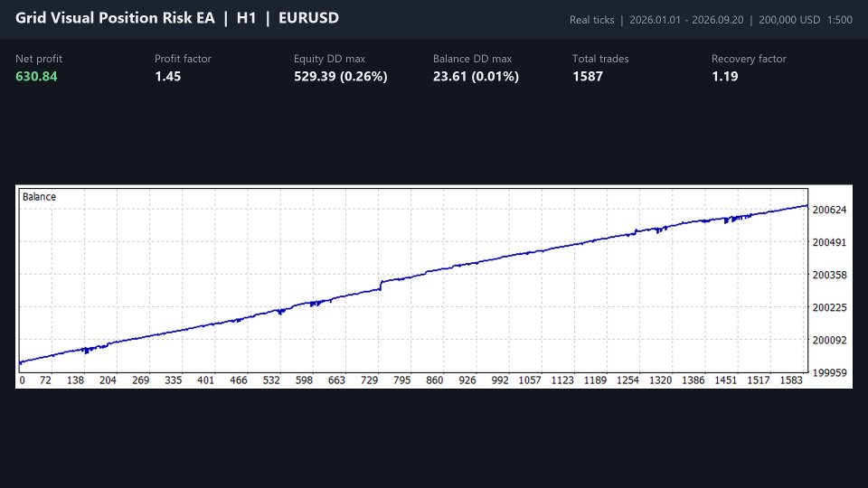This screenshot has height=488, width=868.
Task: Click the 466 x-axis tick label
Action: [x=239, y=380]
